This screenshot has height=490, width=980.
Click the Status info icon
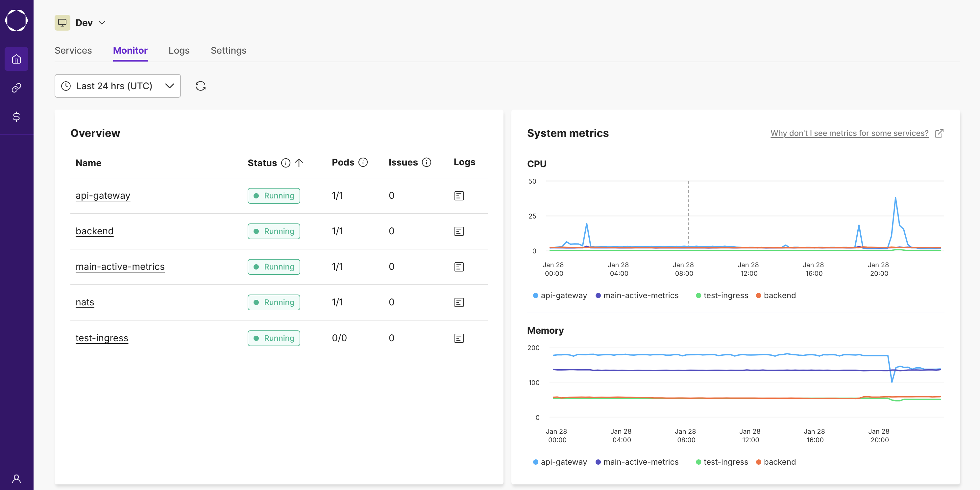click(x=285, y=163)
